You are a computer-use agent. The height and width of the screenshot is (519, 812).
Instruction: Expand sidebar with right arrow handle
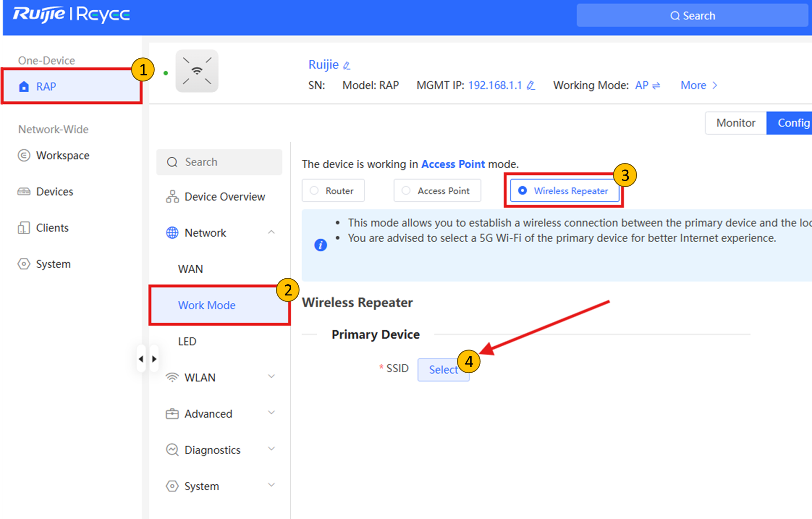[154, 359]
